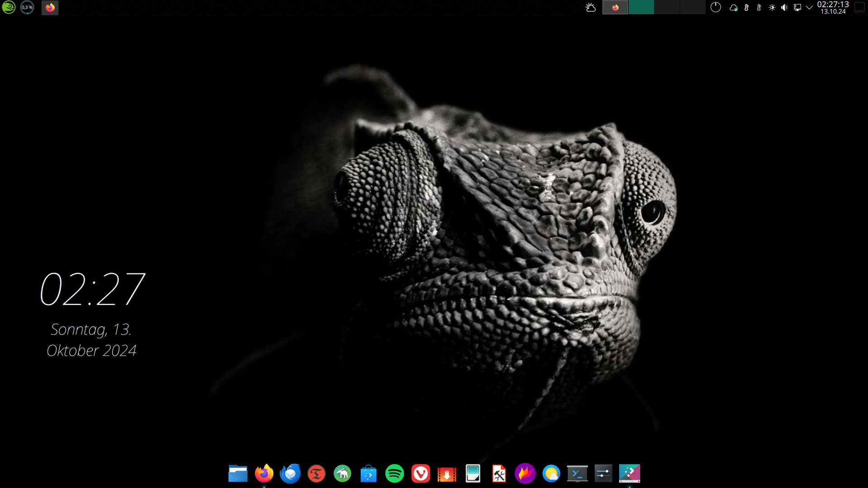Click the power button in top panel

(715, 7)
